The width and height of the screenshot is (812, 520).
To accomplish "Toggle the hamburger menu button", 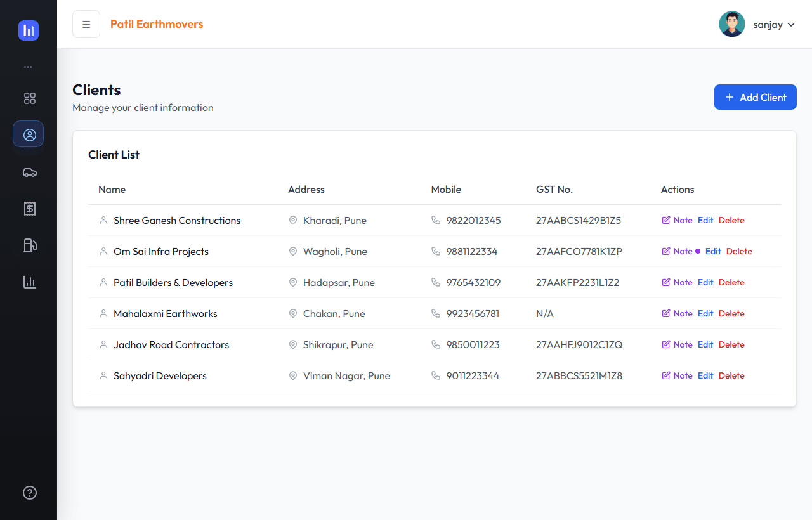I will click(86, 24).
